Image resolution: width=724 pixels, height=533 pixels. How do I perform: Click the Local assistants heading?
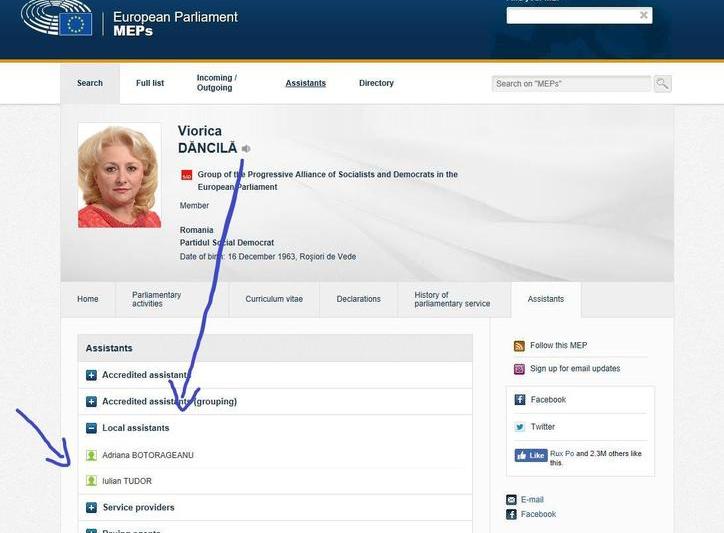point(136,428)
